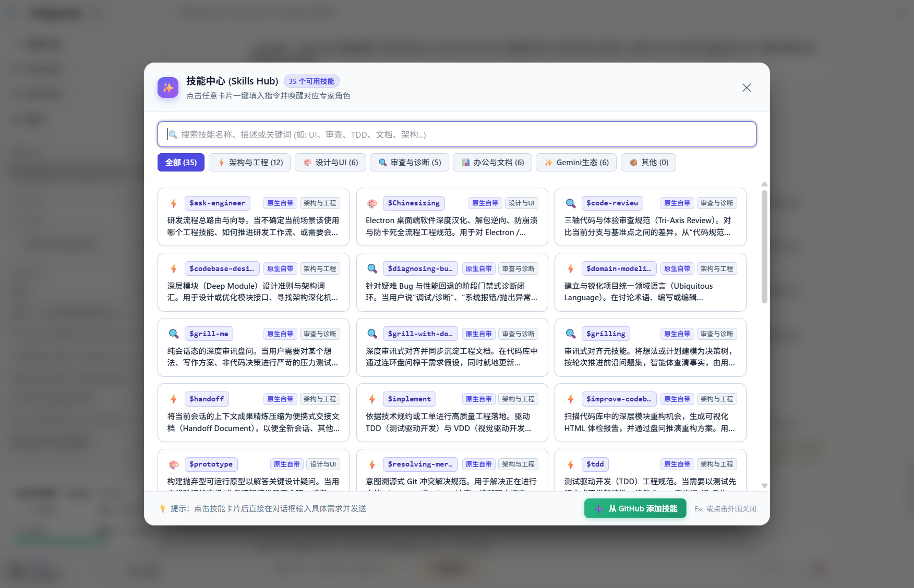
Task: Click the lightning icon on $domain-modeli... card
Action: point(571,268)
